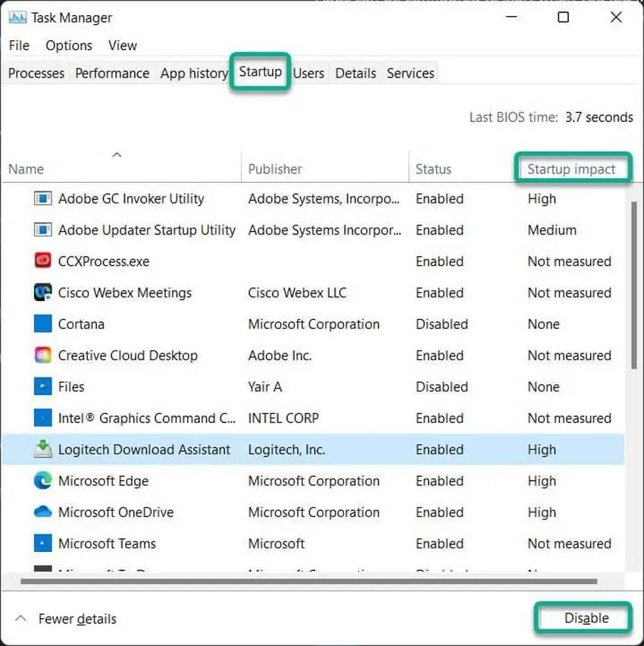Image resolution: width=644 pixels, height=646 pixels.
Task: Click the Microsoft Edge icon
Action: (x=43, y=481)
